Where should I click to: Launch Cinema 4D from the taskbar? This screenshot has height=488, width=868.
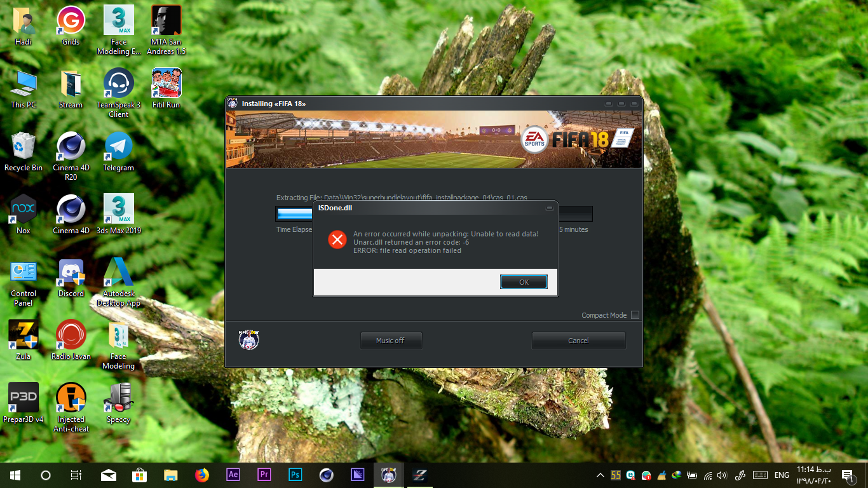click(327, 475)
